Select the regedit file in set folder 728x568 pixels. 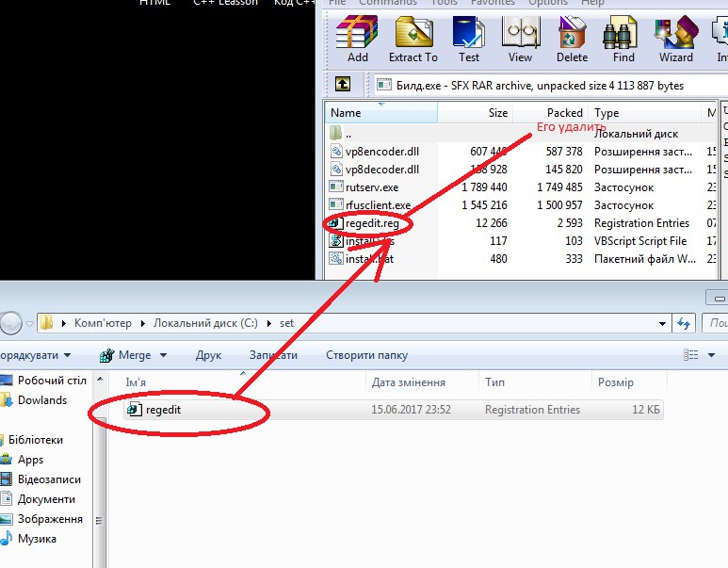click(x=162, y=410)
